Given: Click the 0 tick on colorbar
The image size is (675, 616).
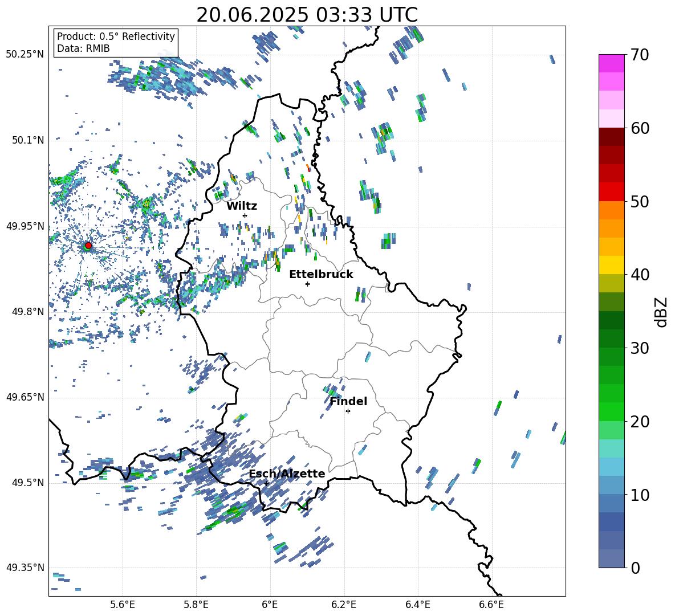Looking at the screenshot, I should pyautogui.click(x=635, y=568).
